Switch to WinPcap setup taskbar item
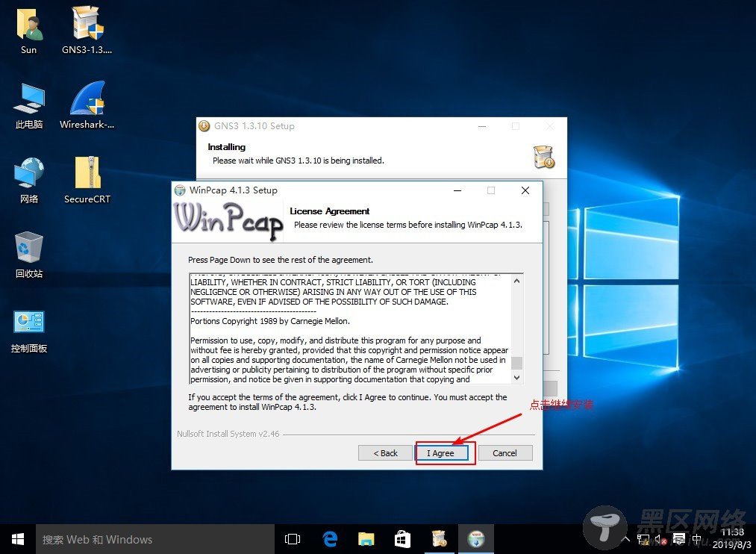756x554 pixels. pyautogui.click(x=476, y=540)
